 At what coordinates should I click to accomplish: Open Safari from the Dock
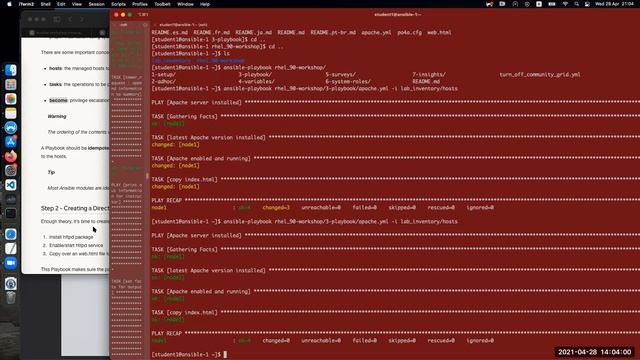click(11, 234)
